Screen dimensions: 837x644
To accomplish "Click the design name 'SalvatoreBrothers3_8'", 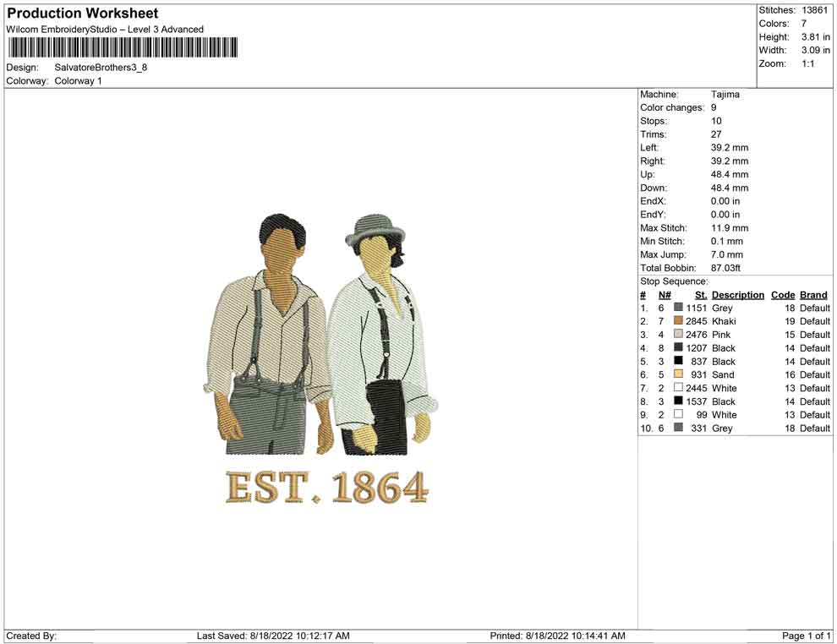I will 101,68.
